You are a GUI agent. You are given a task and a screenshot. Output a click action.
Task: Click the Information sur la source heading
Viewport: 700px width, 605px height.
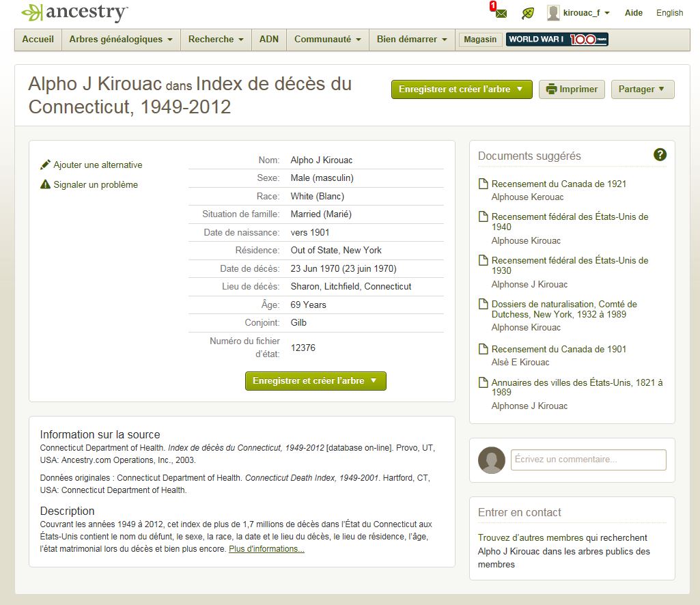[x=100, y=434]
